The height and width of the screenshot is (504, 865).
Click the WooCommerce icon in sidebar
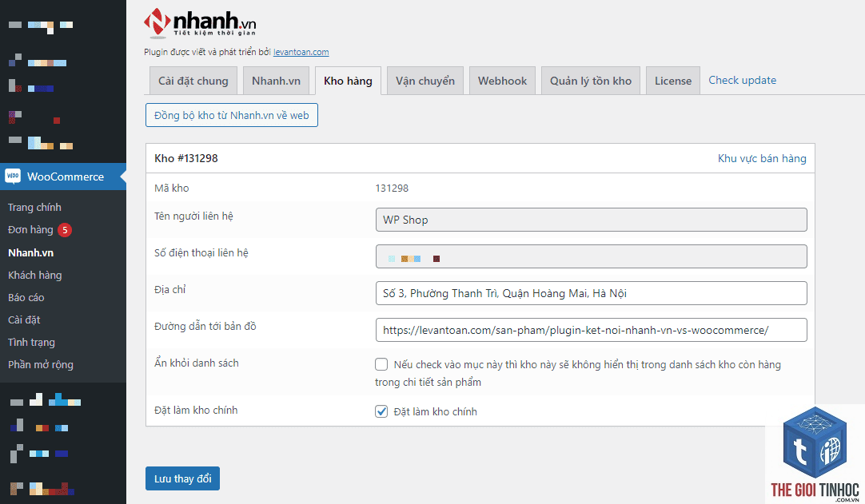click(x=13, y=177)
